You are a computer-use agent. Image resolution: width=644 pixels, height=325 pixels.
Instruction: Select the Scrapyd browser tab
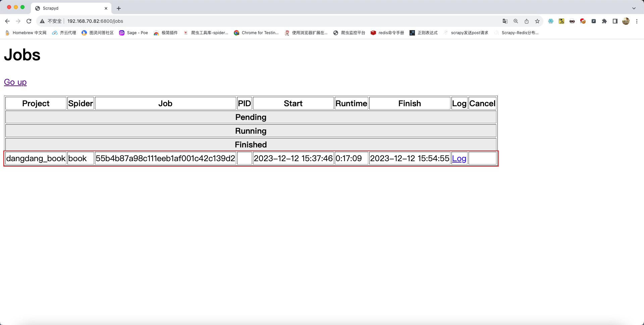pyautogui.click(x=71, y=8)
